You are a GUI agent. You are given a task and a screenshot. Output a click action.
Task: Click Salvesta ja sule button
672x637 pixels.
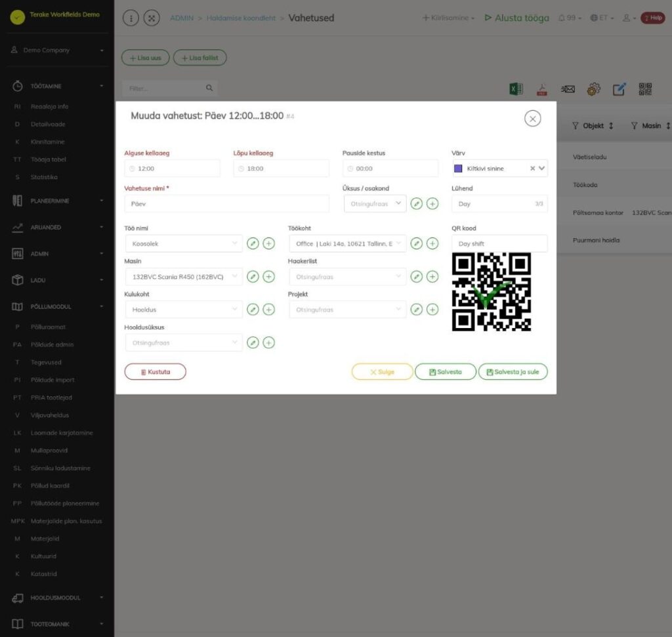tap(513, 372)
